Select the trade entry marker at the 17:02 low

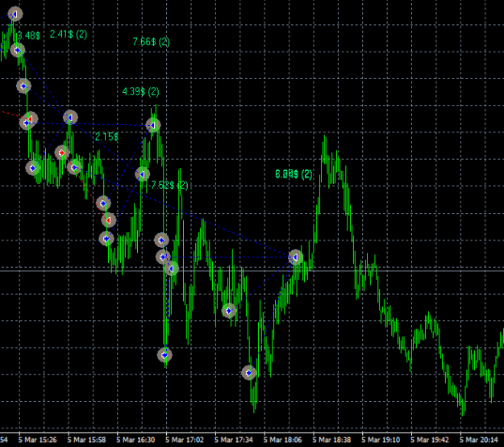click(x=165, y=355)
